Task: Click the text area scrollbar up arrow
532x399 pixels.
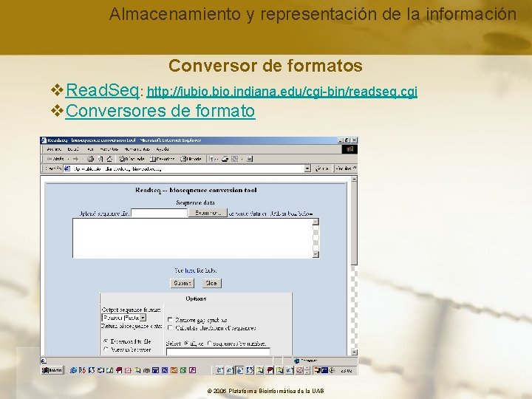Action: tap(316, 222)
